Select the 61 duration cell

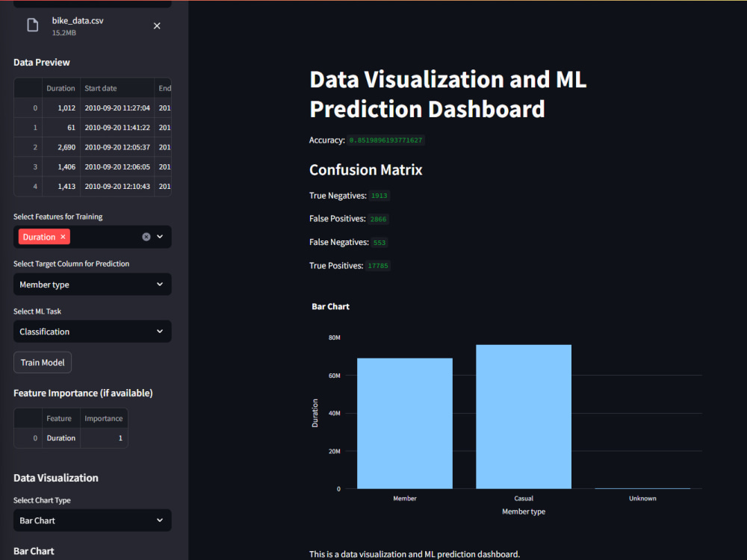61,128
